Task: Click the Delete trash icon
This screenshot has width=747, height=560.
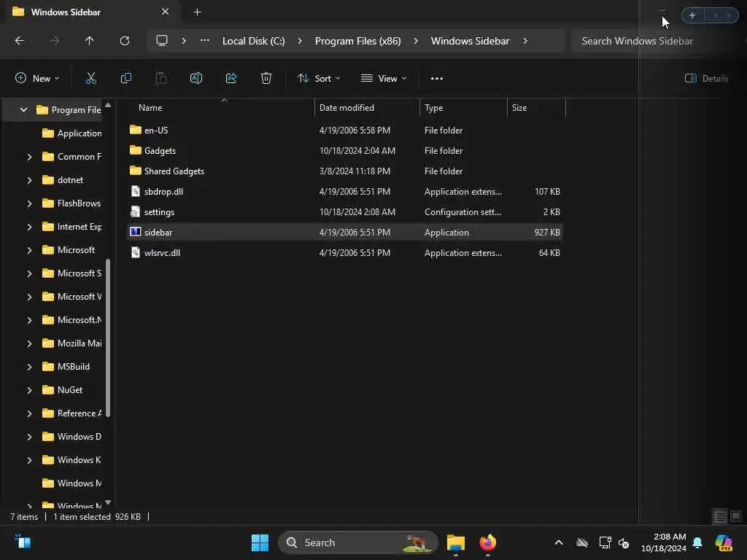Action: tap(266, 78)
